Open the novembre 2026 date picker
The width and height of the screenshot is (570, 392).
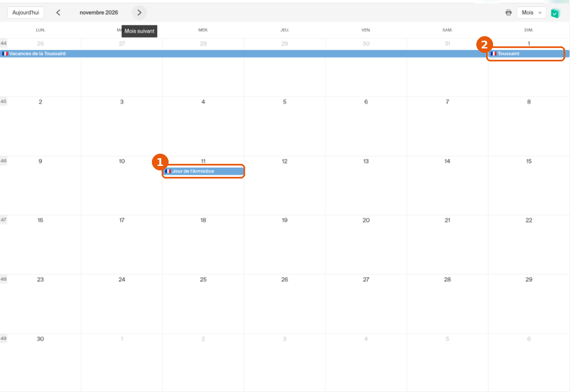click(x=99, y=13)
